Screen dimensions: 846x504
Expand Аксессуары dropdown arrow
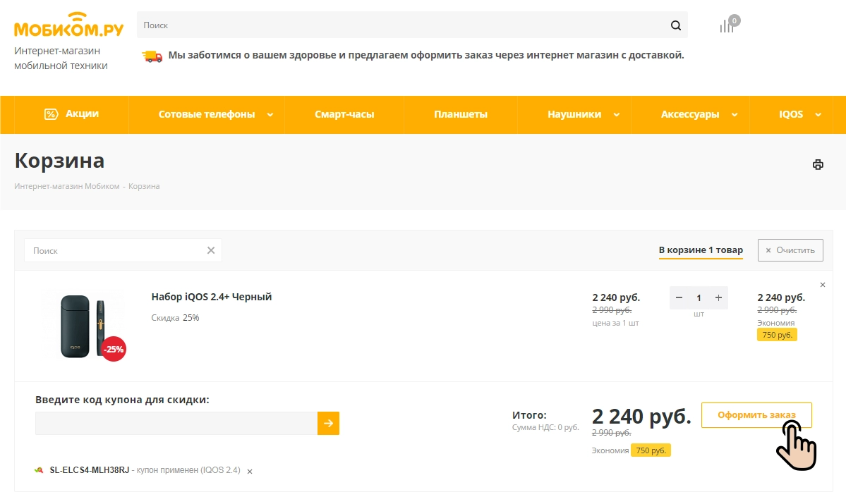735,115
